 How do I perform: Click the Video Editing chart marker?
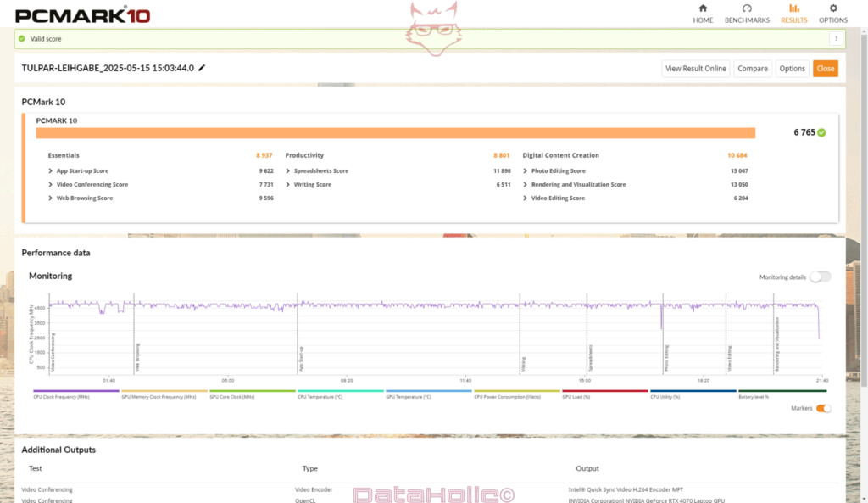[730, 359]
